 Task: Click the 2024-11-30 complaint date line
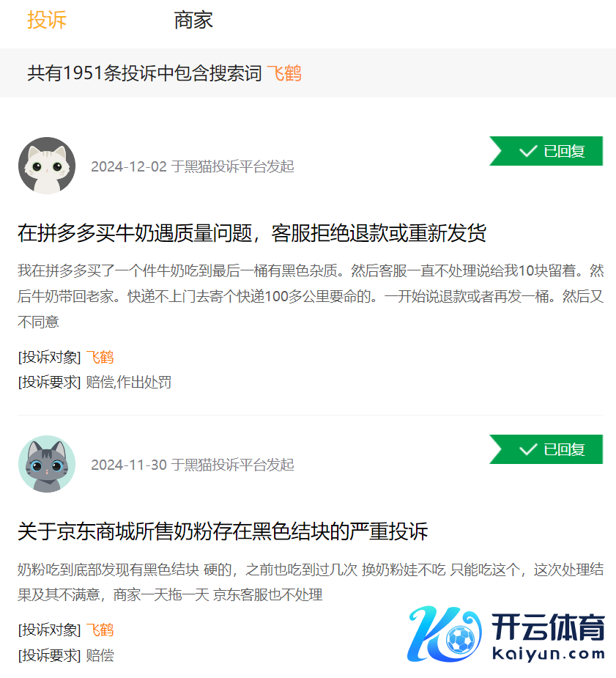pos(192,465)
